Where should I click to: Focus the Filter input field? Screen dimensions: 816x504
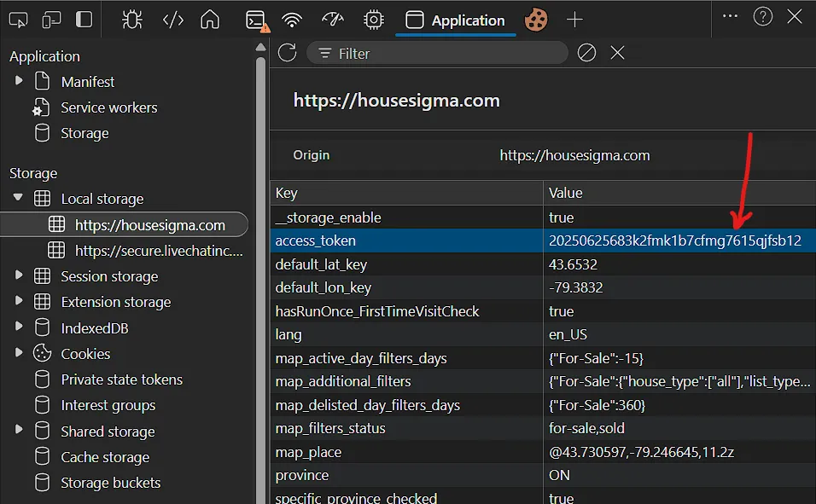coord(437,53)
